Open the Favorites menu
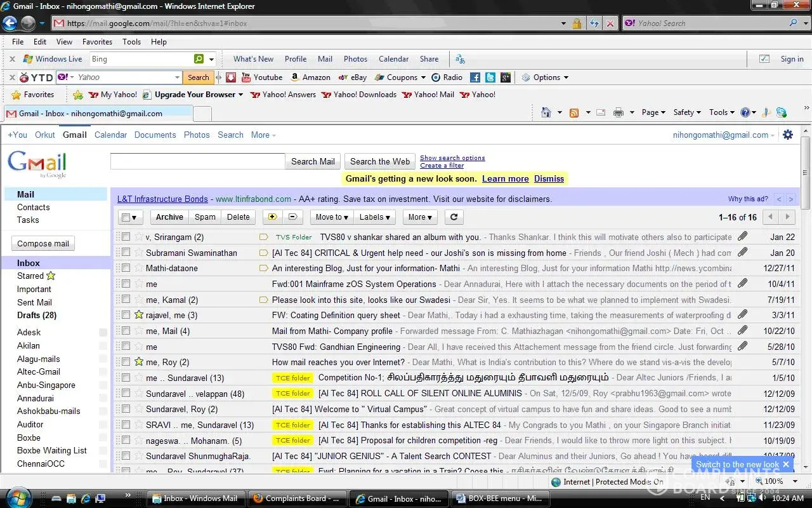812x508 pixels. coord(97,42)
